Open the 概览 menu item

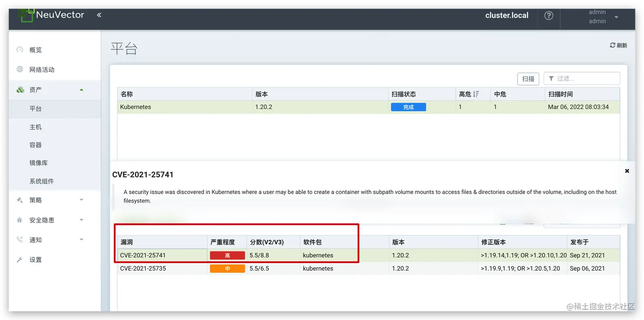35,50
